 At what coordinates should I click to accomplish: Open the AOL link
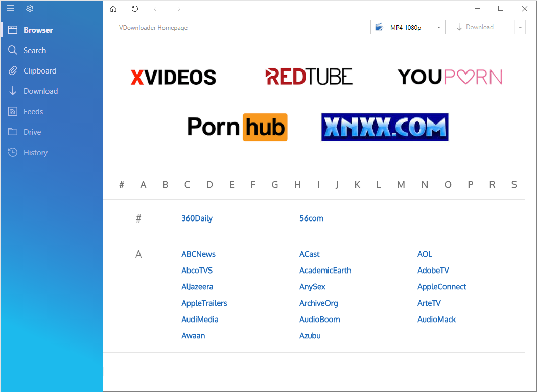point(425,254)
